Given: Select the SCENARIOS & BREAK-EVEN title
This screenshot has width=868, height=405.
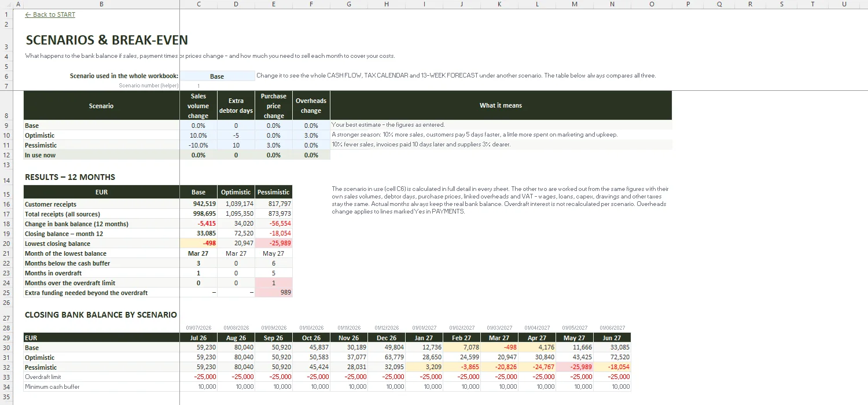Looking at the screenshot, I should (x=106, y=40).
